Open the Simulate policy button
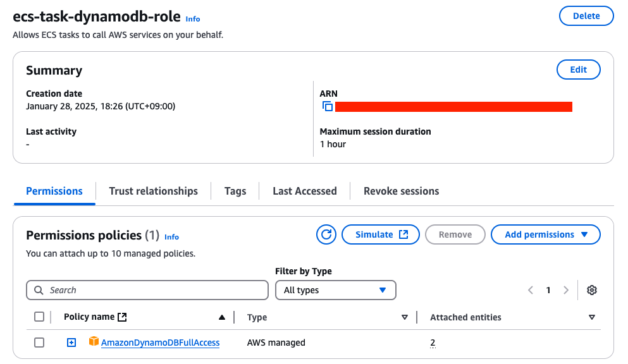Screen dimensions: 628x364 click(381, 234)
